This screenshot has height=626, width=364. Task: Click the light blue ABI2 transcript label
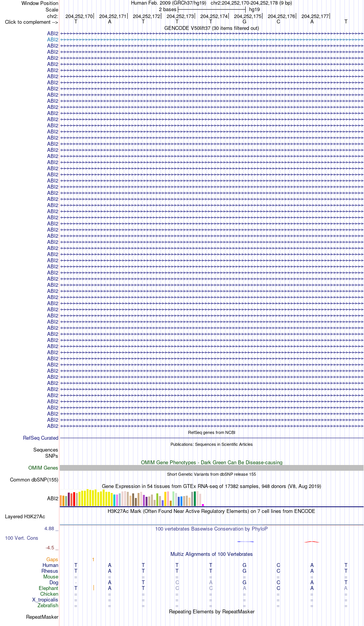tap(53, 39)
